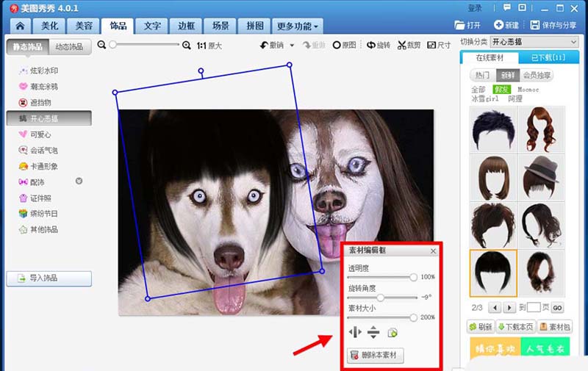Flip the sticker horizontally
Screen dimensions: 588x371
coord(356,333)
